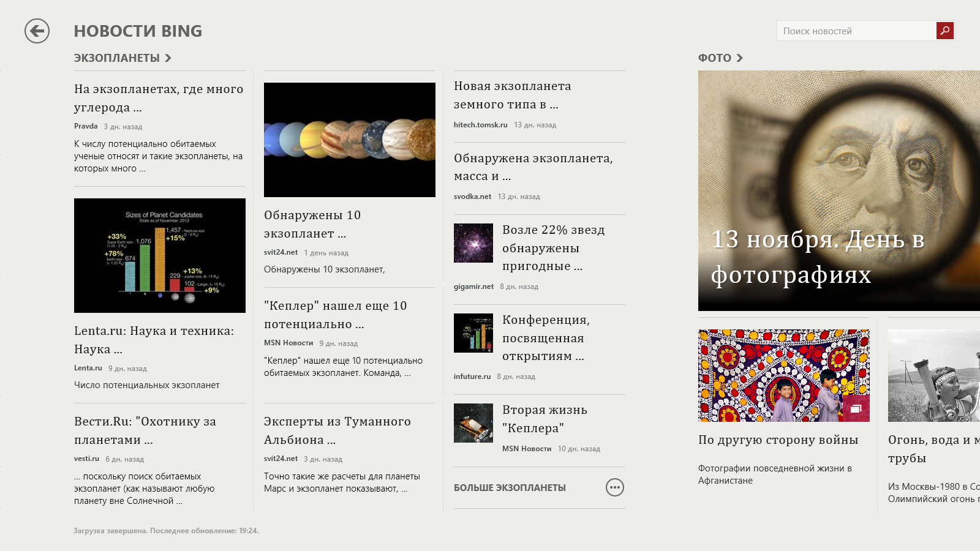980x551 pixels.
Task: Open article "Кеплер" нашел еще 10 потенциально
Action: click(335, 315)
